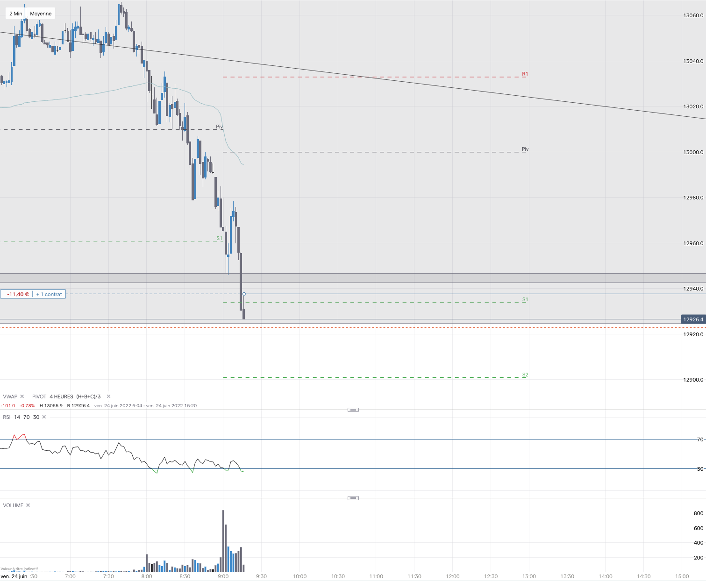
Task: Click the current price tag 12926.4 on the axis
Action: tap(693, 319)
